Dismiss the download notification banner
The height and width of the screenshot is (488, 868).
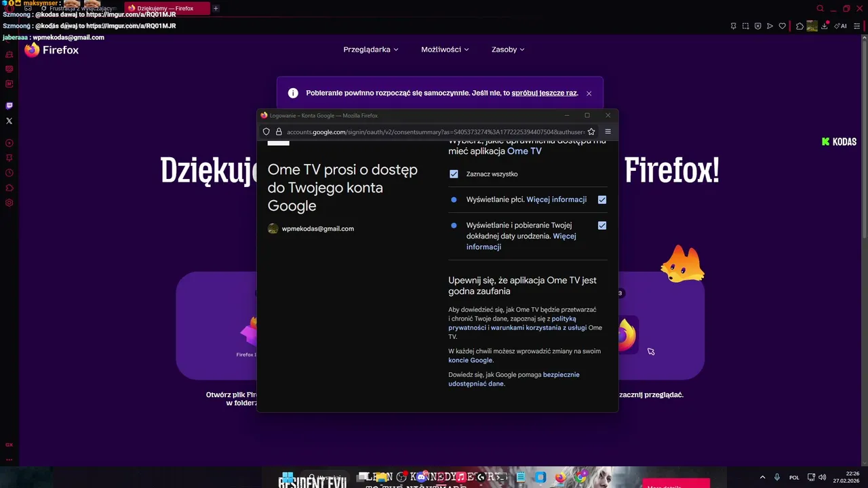click(589, 94)
